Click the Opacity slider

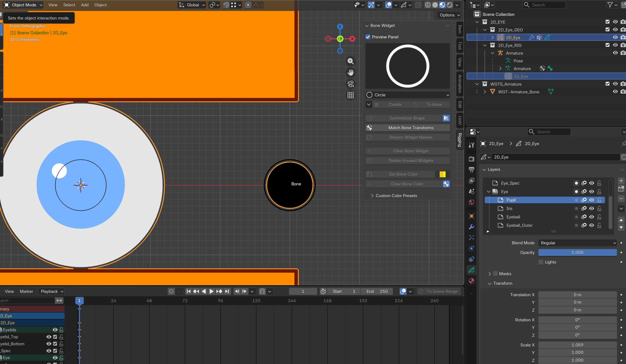[577, 253]
